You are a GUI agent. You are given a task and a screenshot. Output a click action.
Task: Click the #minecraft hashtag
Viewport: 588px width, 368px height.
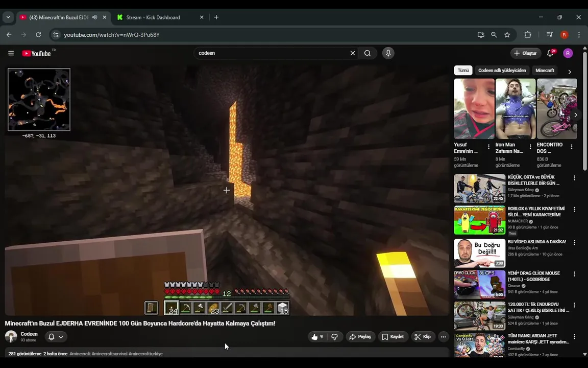pos(80,354)
